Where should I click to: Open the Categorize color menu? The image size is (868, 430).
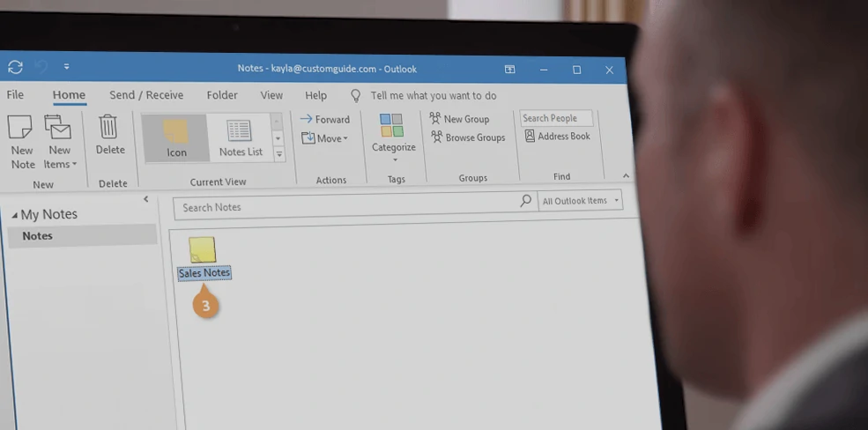(393, 137)
